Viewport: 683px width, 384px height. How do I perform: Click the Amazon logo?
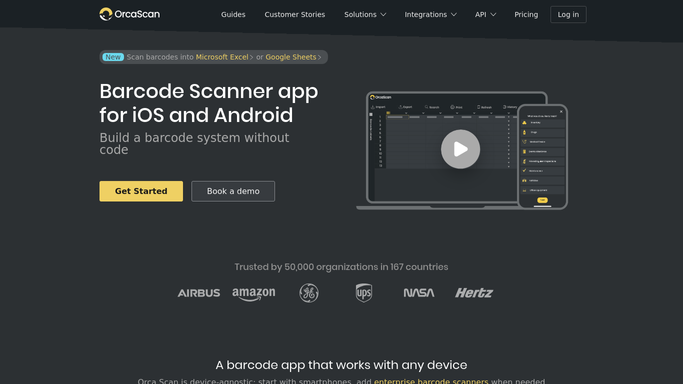pos(254,294)
